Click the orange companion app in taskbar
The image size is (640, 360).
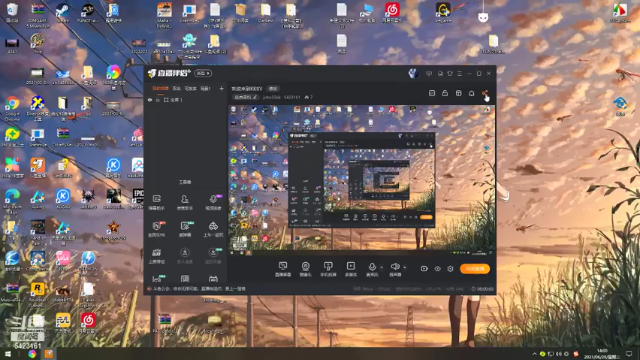[x=49, y=354]
